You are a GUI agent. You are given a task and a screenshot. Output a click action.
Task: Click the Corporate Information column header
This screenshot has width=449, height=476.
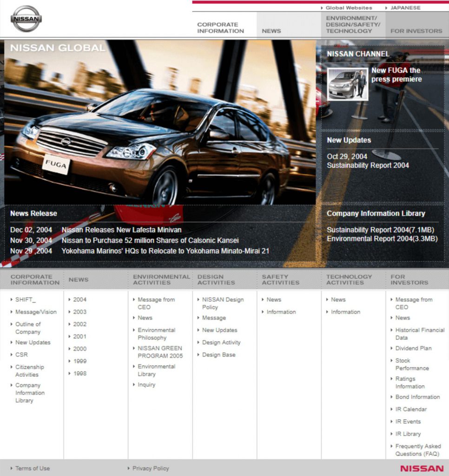pyautogui.click(x=35, y=279)
